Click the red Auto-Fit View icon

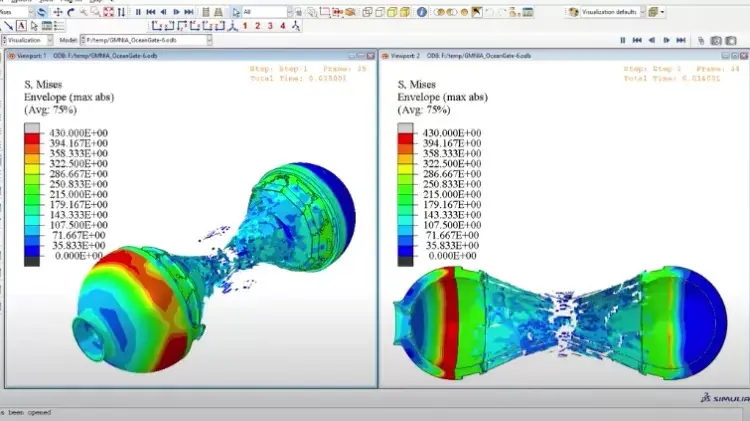click(109, 12)
